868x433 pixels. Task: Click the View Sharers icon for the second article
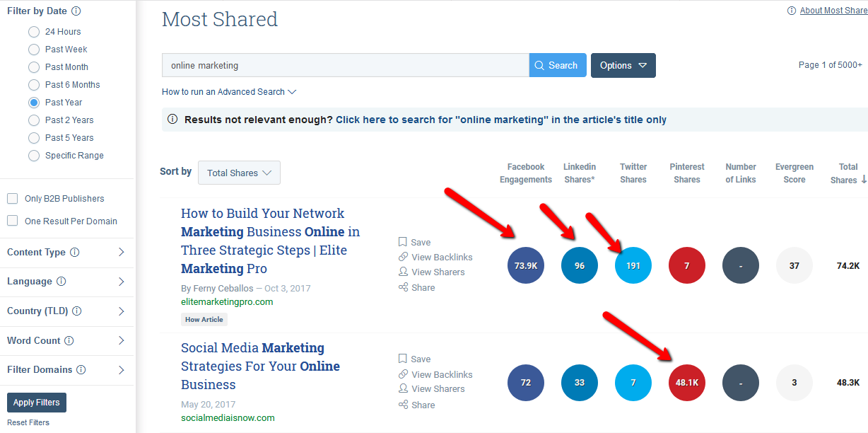pyautogui.click(x=403, y=388)
